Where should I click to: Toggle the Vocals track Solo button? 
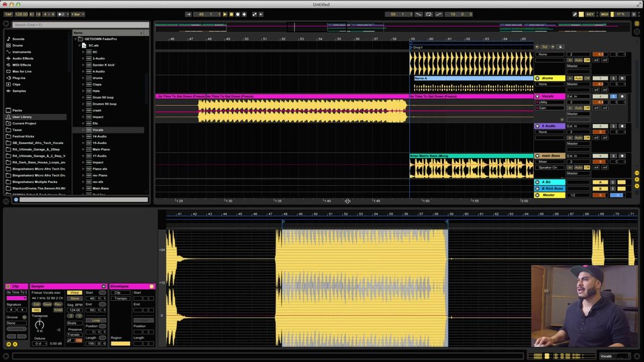pyautogui.click(x=613, y=97)
